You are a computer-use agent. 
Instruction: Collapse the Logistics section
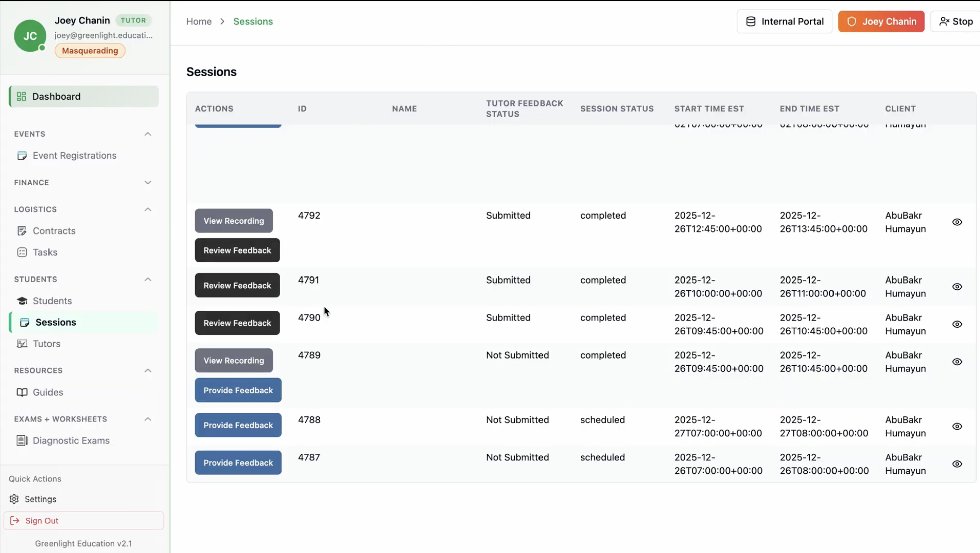pyautogui.click(x=148, y=209)
